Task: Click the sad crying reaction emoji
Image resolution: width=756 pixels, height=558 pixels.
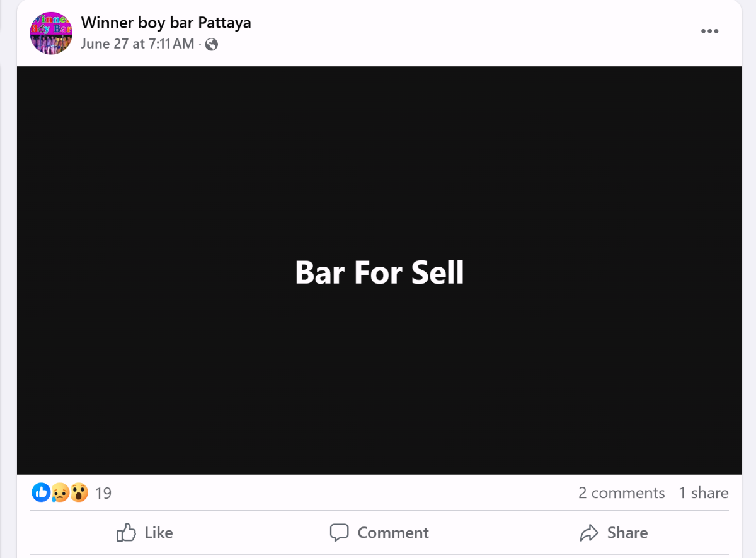Action: tap(60, 492)
